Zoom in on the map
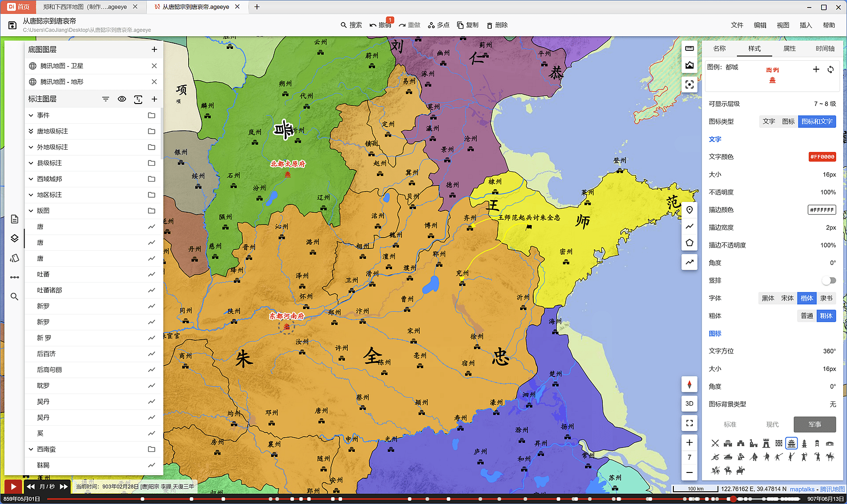The image size is (847, 504). [689, 442]
